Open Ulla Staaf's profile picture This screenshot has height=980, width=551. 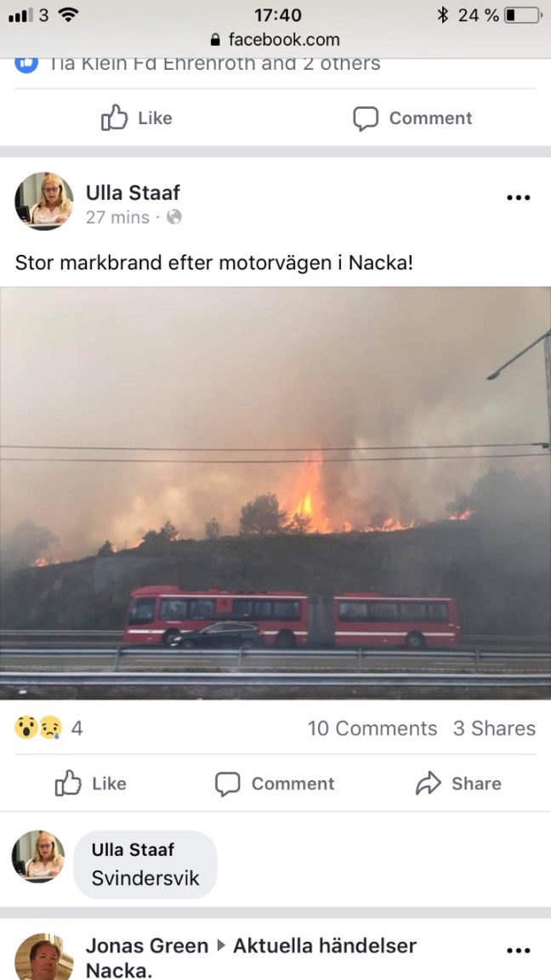tap(43, 201)
